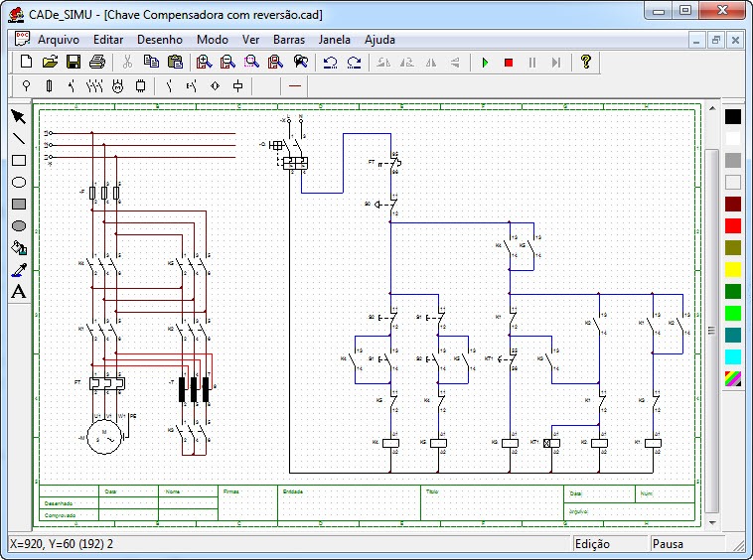The image size is (753, 560).
Task: Open the Modo menu
Action: (213, 40)
